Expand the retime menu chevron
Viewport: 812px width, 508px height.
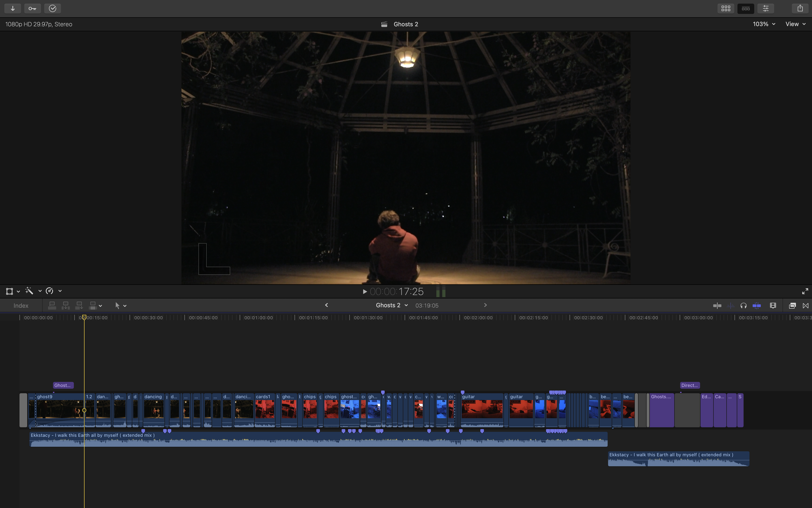(x=60, y=291)
